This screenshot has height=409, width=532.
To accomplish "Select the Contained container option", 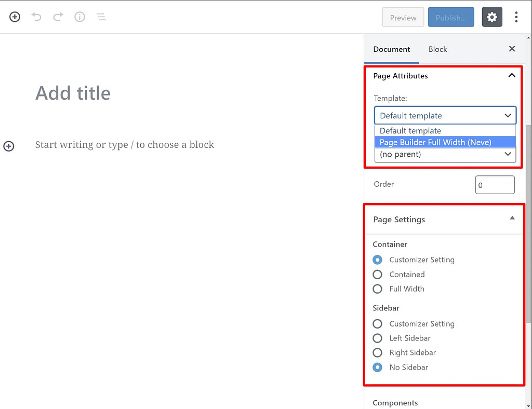I will (377, 274).
